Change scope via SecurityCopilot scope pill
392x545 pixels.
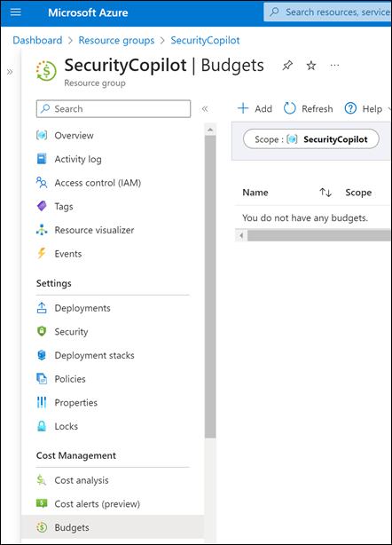(311, 139)
